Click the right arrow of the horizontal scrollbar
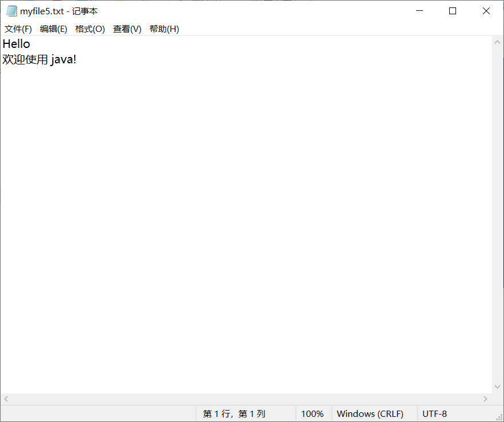The height and width of the screenshot is (422, 504). point(486,399)
